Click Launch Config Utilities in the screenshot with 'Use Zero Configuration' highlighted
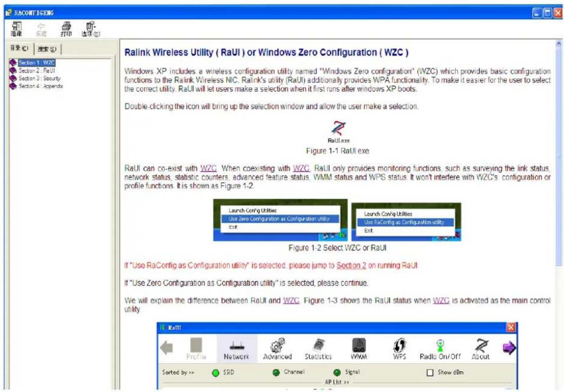Viewport: 564px width, 392px height. (253, 210)
